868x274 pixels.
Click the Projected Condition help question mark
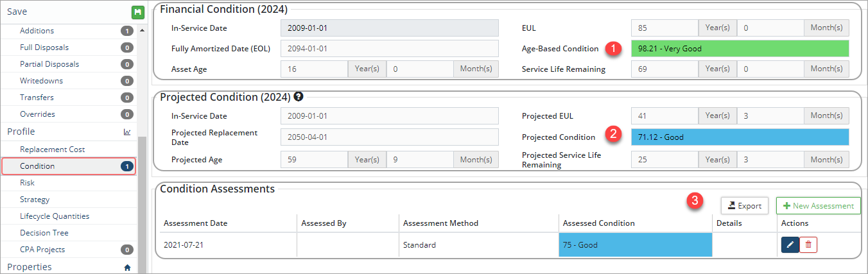(x=299, y=98)
